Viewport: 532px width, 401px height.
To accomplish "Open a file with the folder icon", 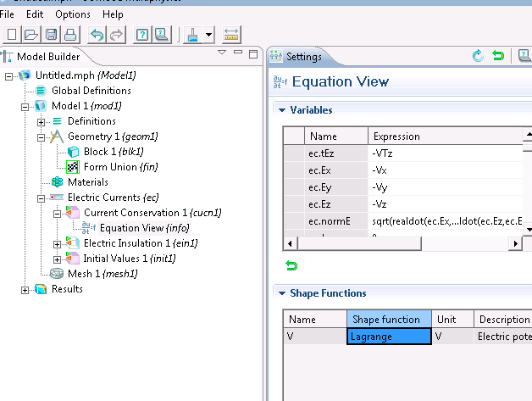I will [30, 35].
